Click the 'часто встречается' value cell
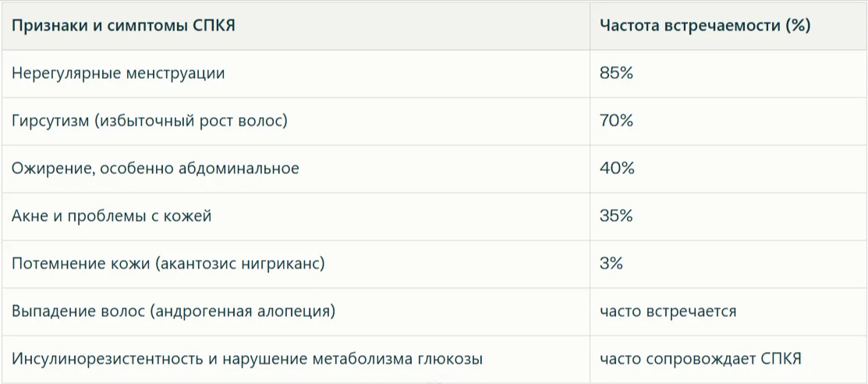This screenshot has height=384, width=868. tap(668, 311)
